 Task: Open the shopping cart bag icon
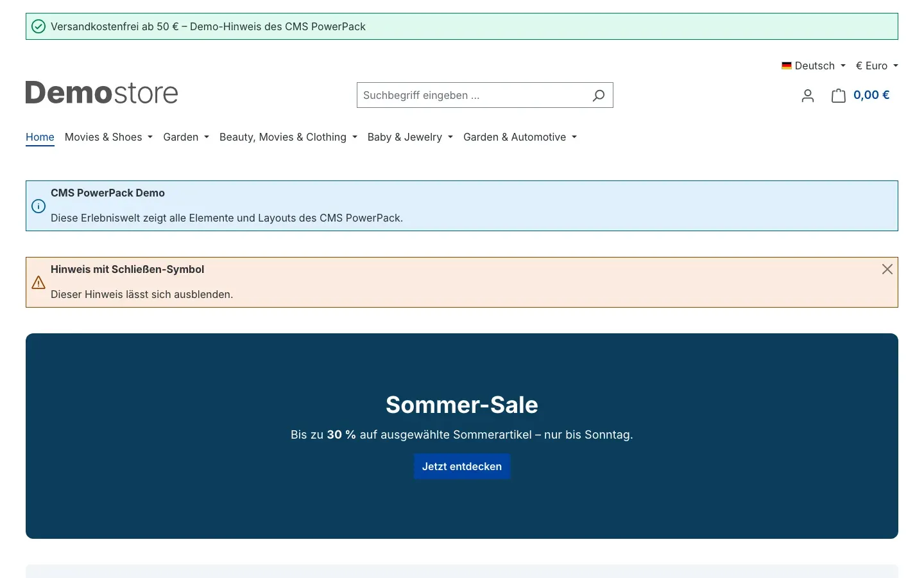pos(838,96)
